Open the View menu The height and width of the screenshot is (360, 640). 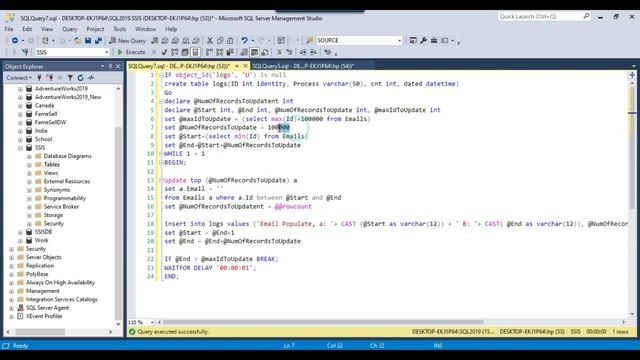pos(47,29)
